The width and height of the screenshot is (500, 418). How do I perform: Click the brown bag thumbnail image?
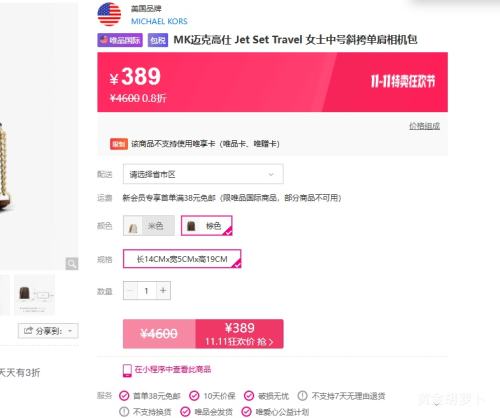34,295
